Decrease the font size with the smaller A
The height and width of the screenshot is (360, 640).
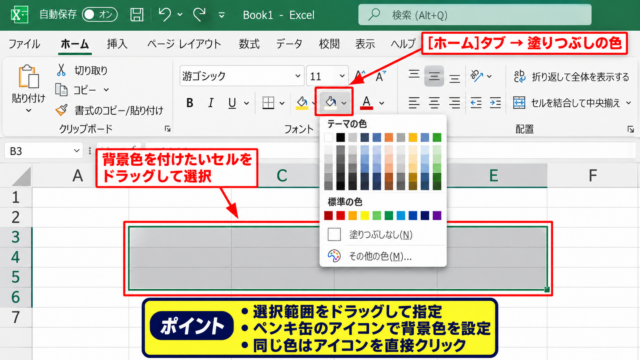(380, 76)
